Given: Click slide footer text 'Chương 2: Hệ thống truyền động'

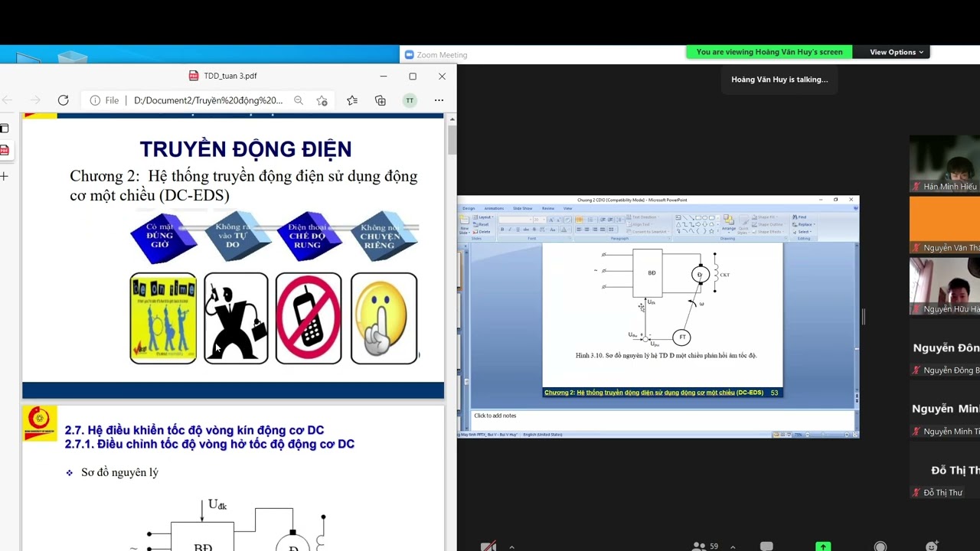Looking at the screenshot, I should click(x=653, y=393).
